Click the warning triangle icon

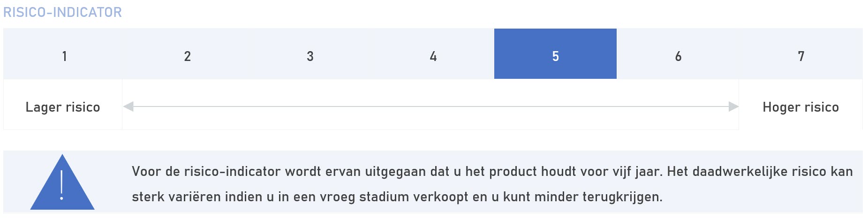point(62,182)
